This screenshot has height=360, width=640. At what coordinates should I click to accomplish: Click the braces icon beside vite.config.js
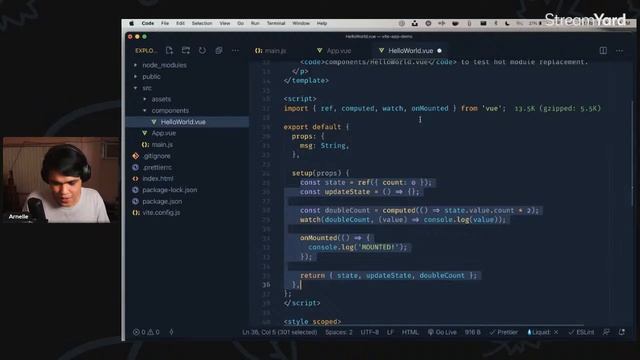point(136,213)
